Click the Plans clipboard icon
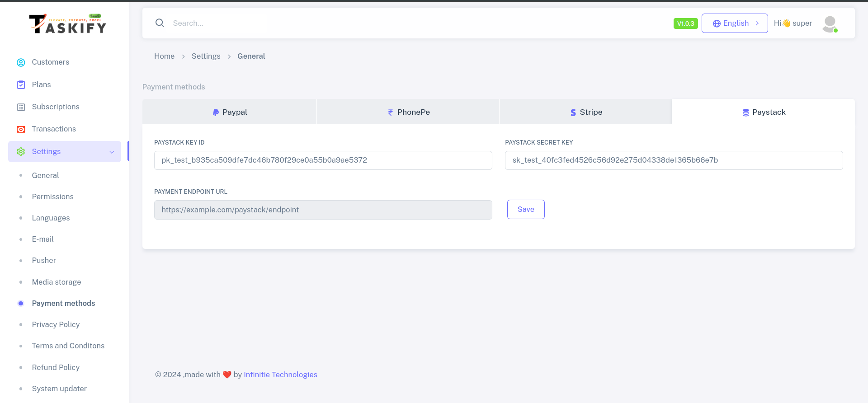The height and width of the screenshot is (403, 868). [21, 84]
